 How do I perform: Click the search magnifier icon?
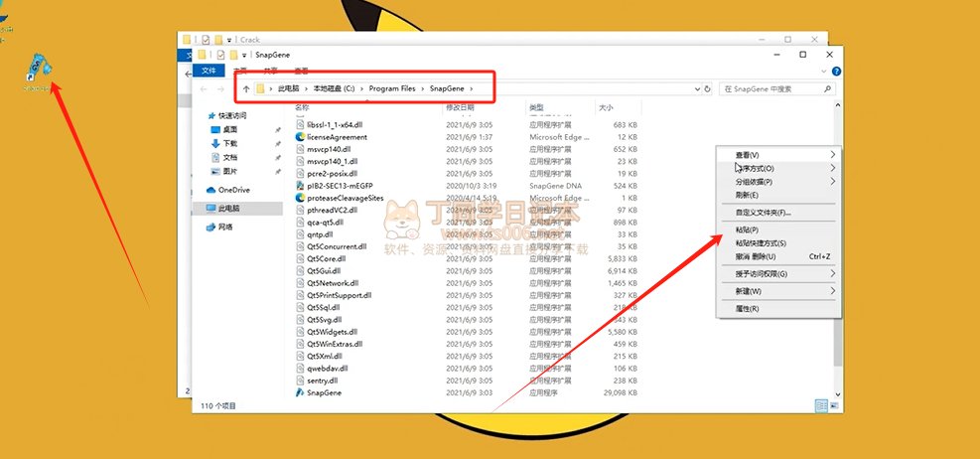click(x=828, y=89)
